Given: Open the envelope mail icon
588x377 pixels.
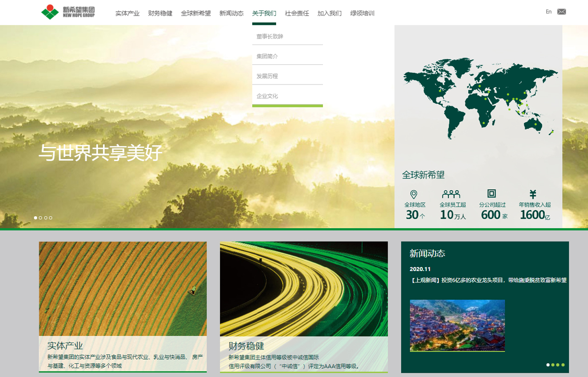Looking at the screenshot, I should pos(561,12).
